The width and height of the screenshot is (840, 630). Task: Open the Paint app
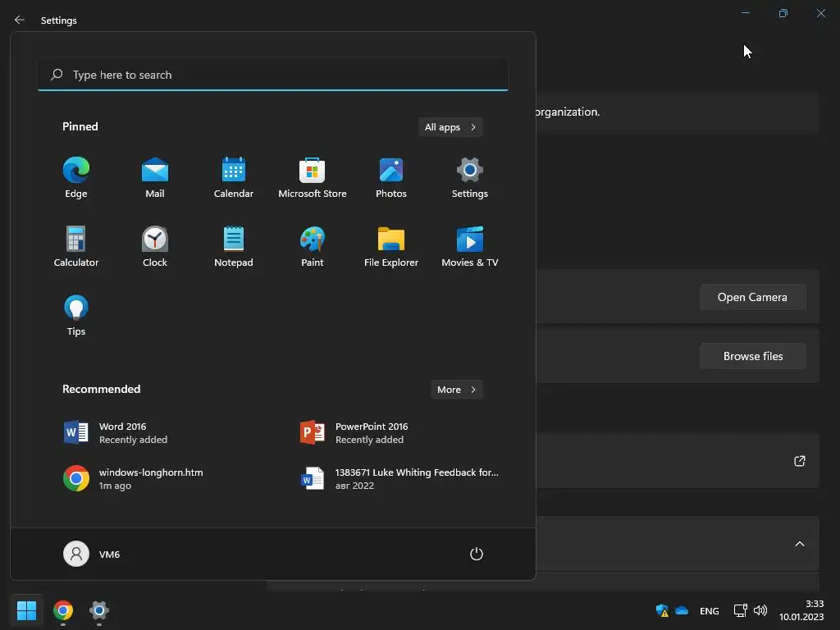click(x=313, y=246)
